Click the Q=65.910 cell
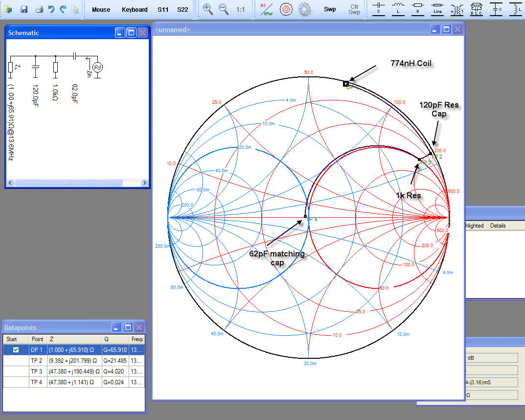Screen dimensions: 525x420 (x=115, y=350)
